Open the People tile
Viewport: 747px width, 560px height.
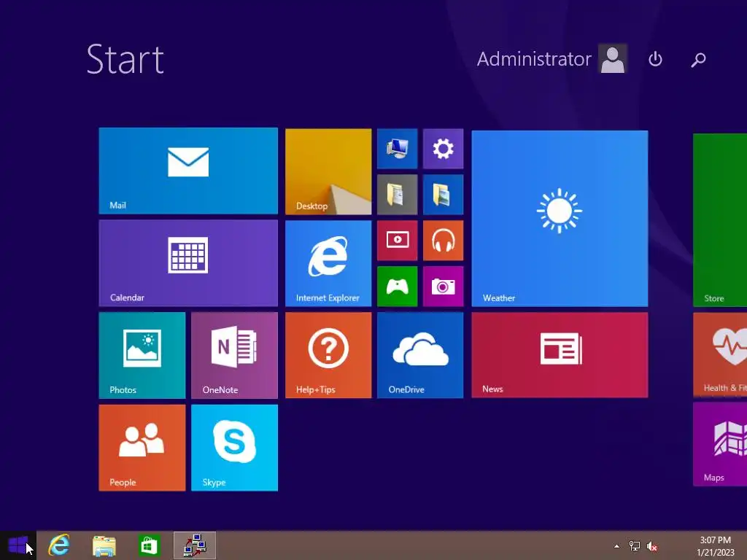[142, 448]
